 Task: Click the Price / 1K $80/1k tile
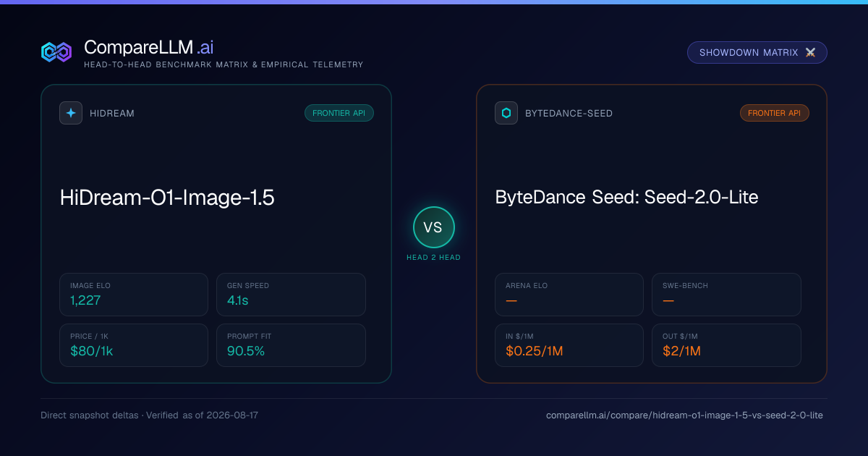click(x=134, y=345)
